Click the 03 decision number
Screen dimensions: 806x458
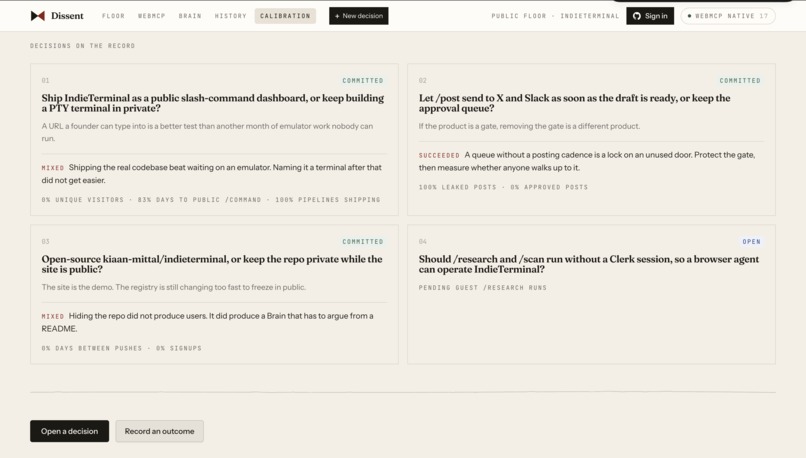[x=46, y=242]
